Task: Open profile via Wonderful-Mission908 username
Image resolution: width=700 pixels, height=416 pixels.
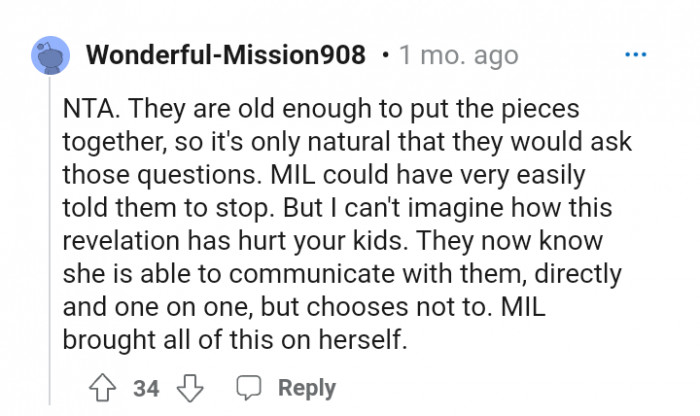Action: [226, 54]
